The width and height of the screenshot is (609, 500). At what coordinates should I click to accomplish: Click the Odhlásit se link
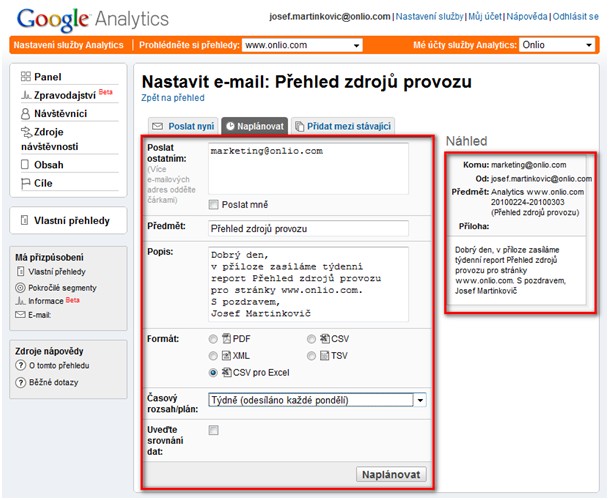pos(576,17)
